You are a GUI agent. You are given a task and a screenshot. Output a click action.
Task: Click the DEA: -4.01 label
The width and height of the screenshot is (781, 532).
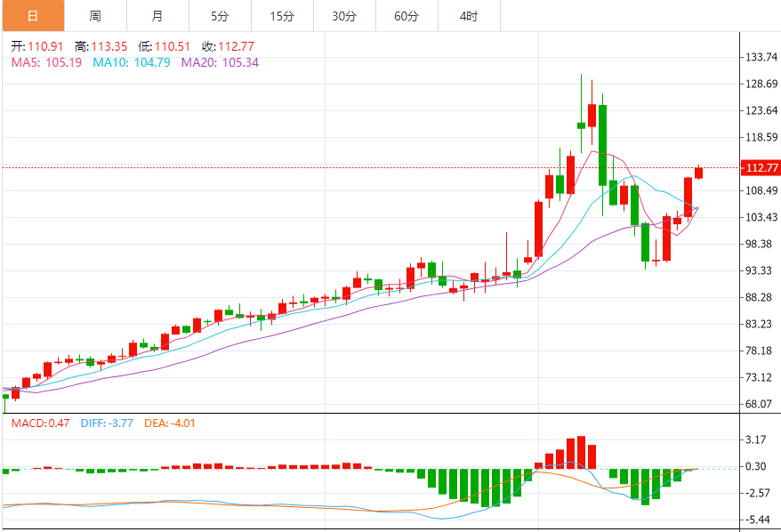tap(169, 423)
